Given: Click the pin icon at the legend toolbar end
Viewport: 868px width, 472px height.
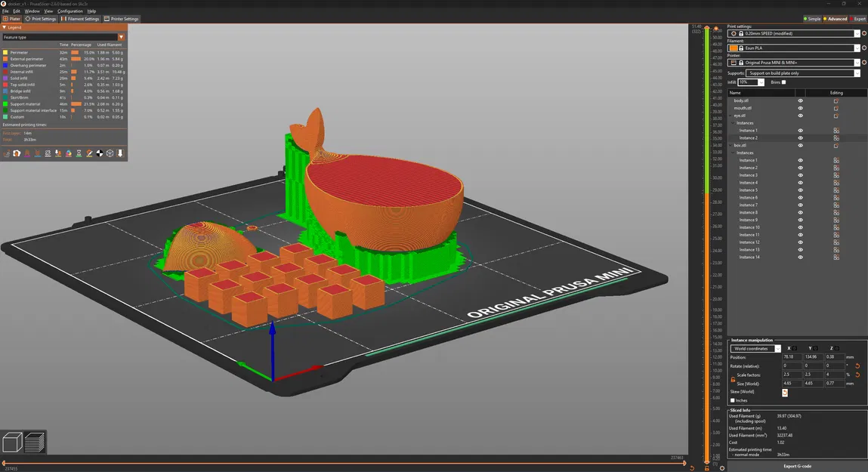Looking at the screenshot, I should [x=120, y=153].
